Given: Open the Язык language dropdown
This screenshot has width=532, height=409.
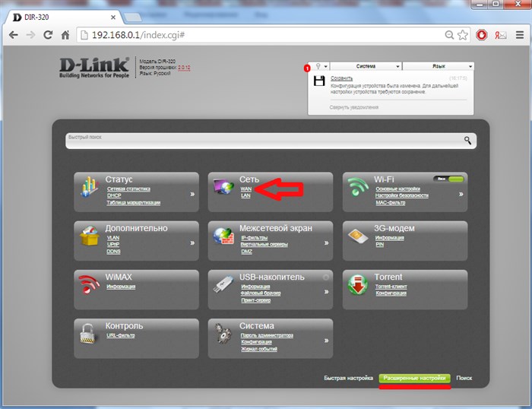Looking at the screenshot, I should coord(439,66).
